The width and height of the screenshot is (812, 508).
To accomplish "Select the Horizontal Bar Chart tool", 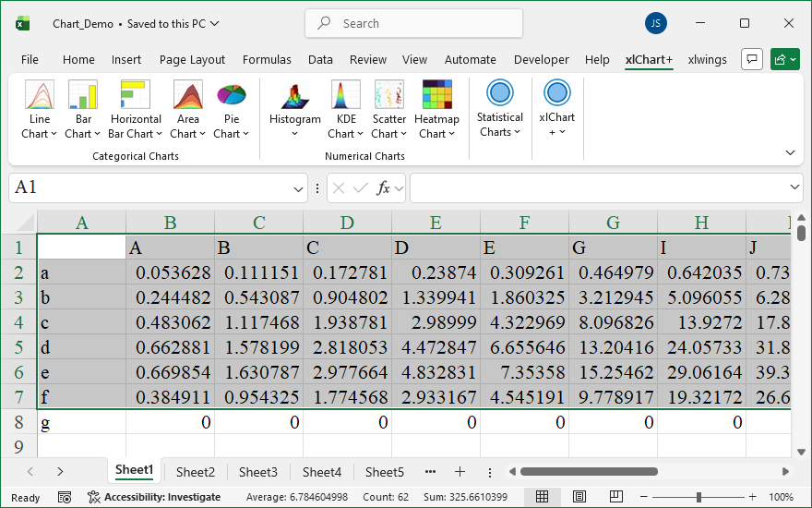I will (136, 96).
